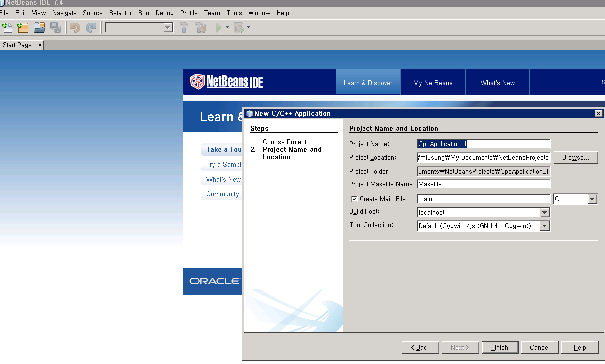605x364 pixels.
Task: Uncheck the Create Main File checkbox
Action: 355,199
